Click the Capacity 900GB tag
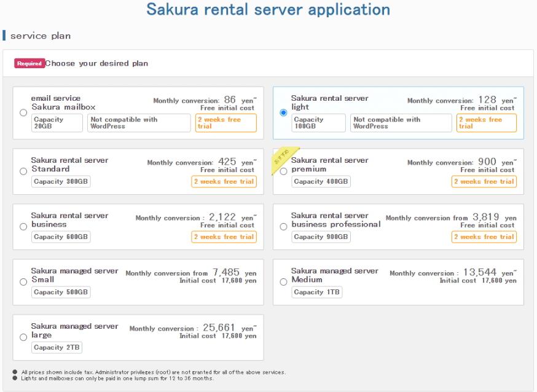 pos(321,237)
